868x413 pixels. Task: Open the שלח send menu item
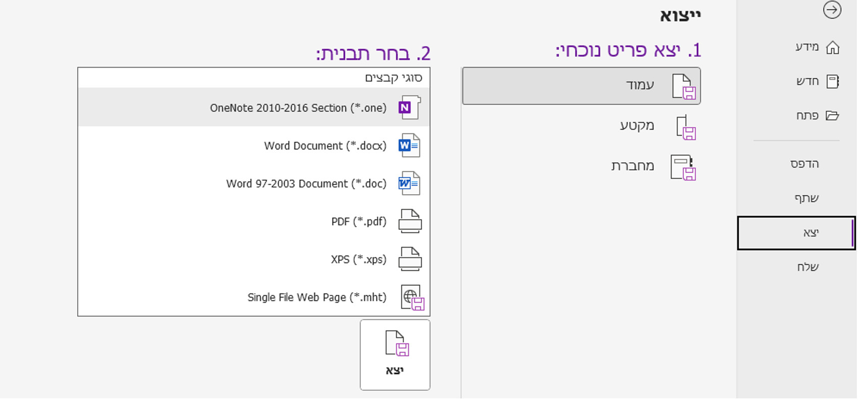click(807, 267)
